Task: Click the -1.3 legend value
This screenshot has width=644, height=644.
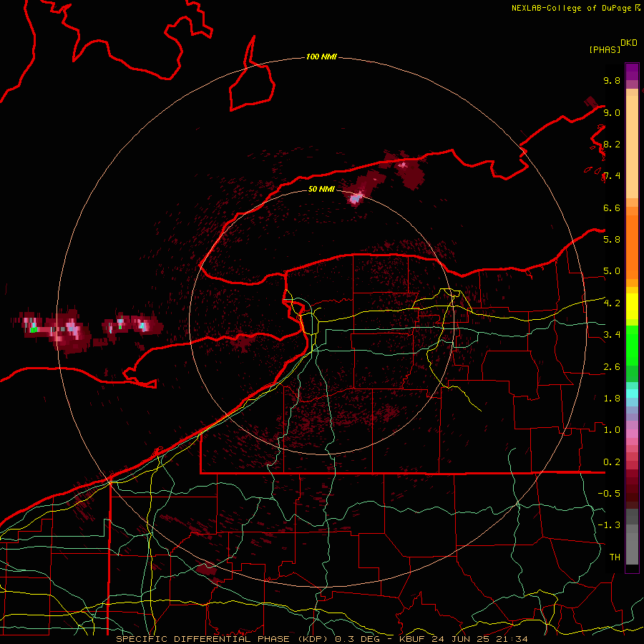Action: [609, 525]
